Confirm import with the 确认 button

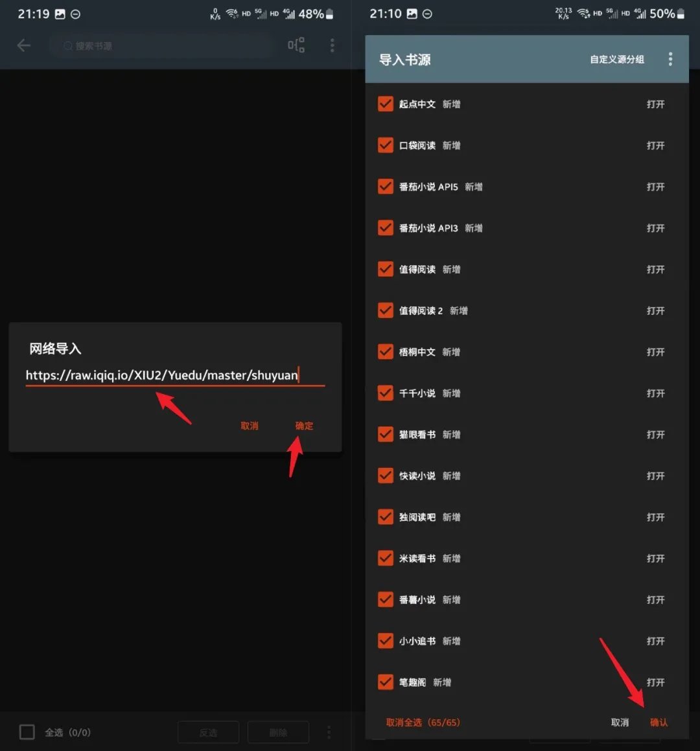click(659, 722)
